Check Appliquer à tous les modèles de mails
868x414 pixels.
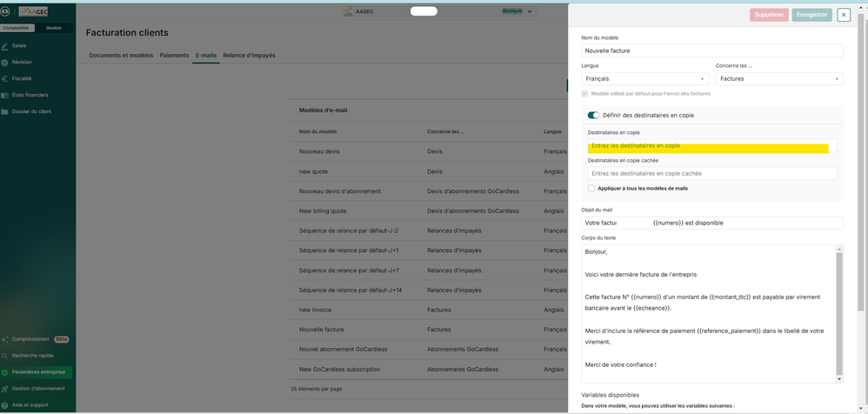(x=591, y=188)
